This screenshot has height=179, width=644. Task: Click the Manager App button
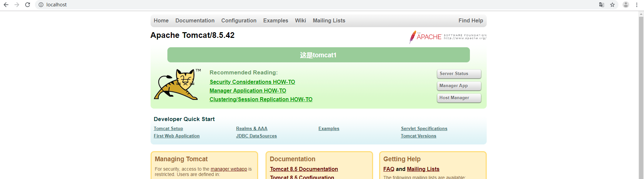click(459, 86)
